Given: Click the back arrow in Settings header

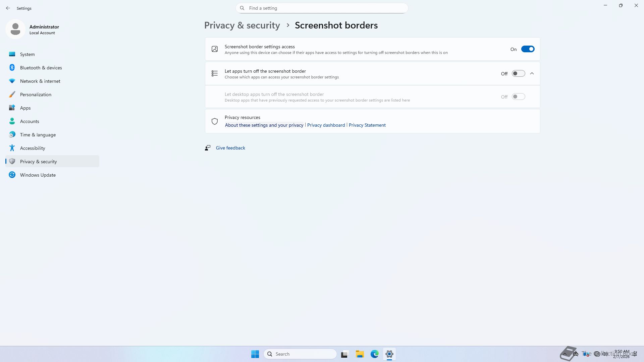Looking at the screenshot, I should pyautogui.click(x=8, y=8).
